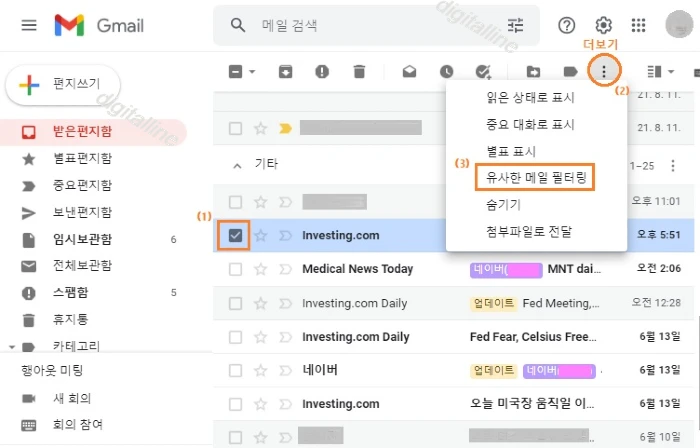Open the settings gear icon
The width and height of the screenshot is (700, 448).
tap(603, 25)
